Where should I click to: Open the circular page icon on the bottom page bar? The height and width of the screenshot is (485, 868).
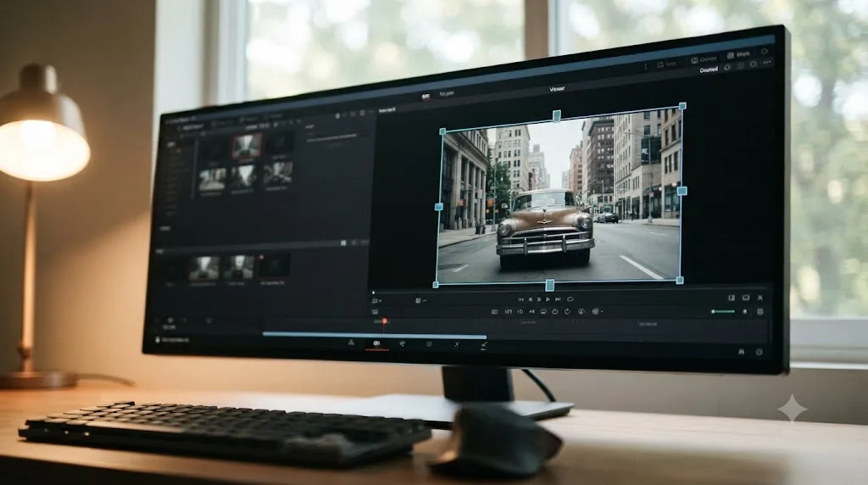click(429, 343)
